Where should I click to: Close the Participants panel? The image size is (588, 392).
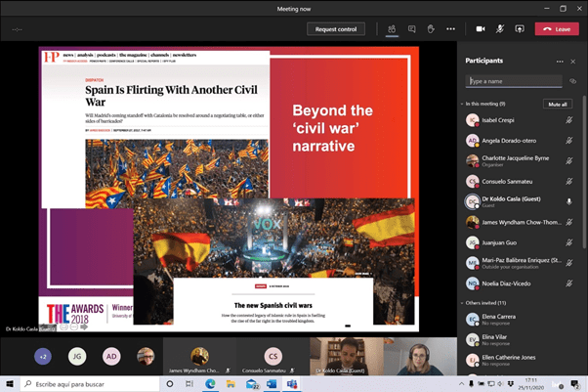[573, 61]
